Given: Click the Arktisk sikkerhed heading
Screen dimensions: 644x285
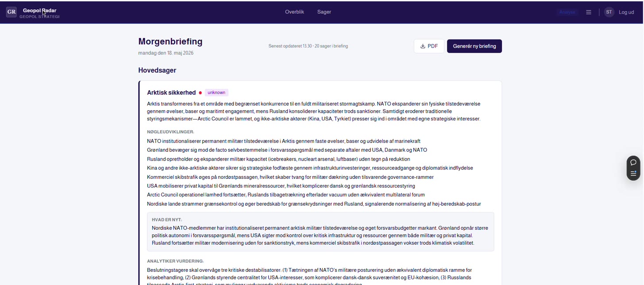Looking at the screenshot, I should [171, 92].
